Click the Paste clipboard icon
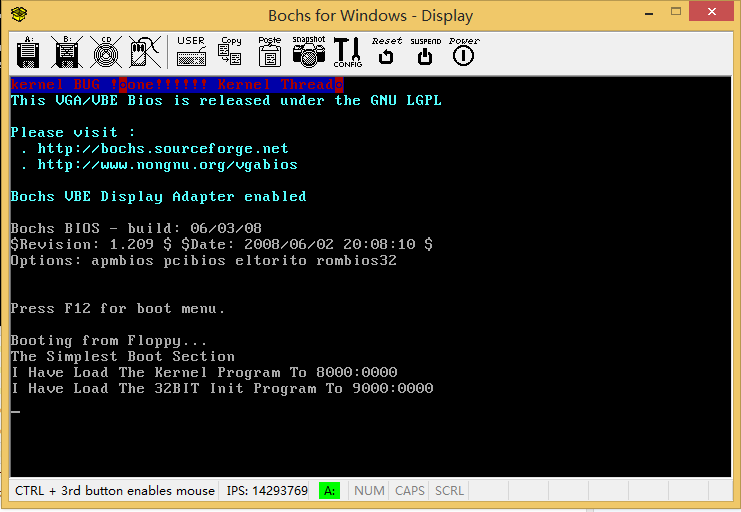741x512 pixels. click(270, 52)
